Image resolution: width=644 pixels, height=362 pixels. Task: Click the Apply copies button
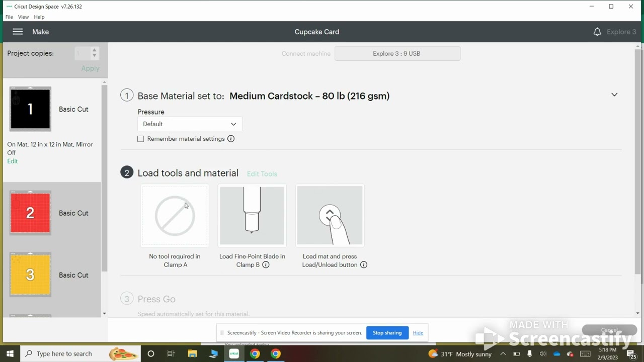click(91, 68)
